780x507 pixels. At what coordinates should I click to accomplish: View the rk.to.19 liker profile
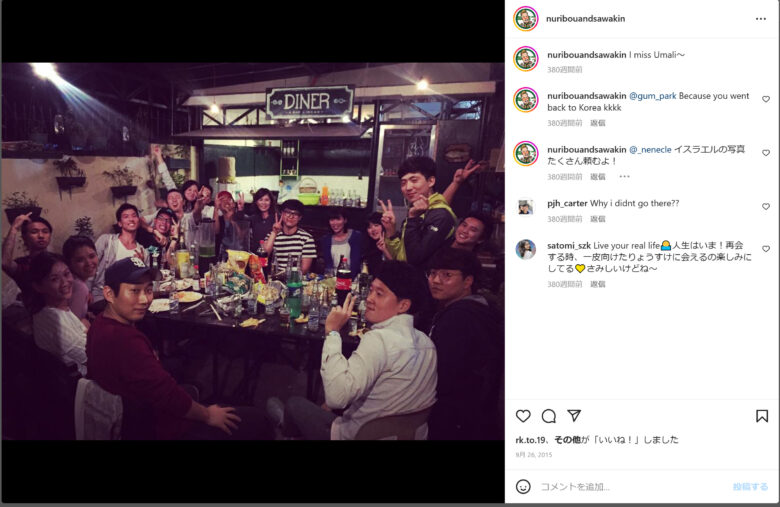(x=530, y=440)
